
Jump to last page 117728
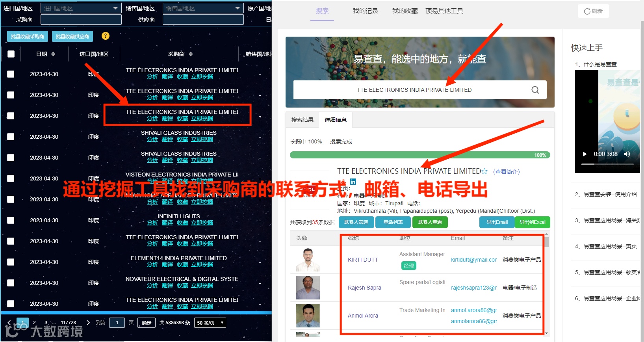[x=69, y=323]
